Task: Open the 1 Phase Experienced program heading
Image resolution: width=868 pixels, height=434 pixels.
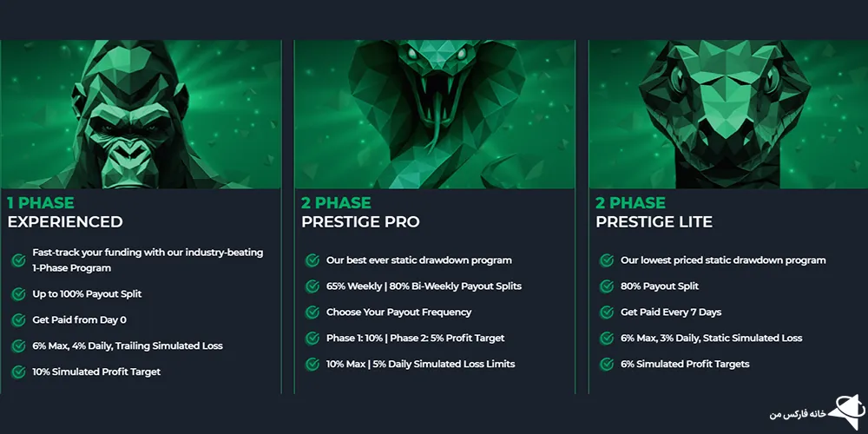Action: [x=65, y=213]
